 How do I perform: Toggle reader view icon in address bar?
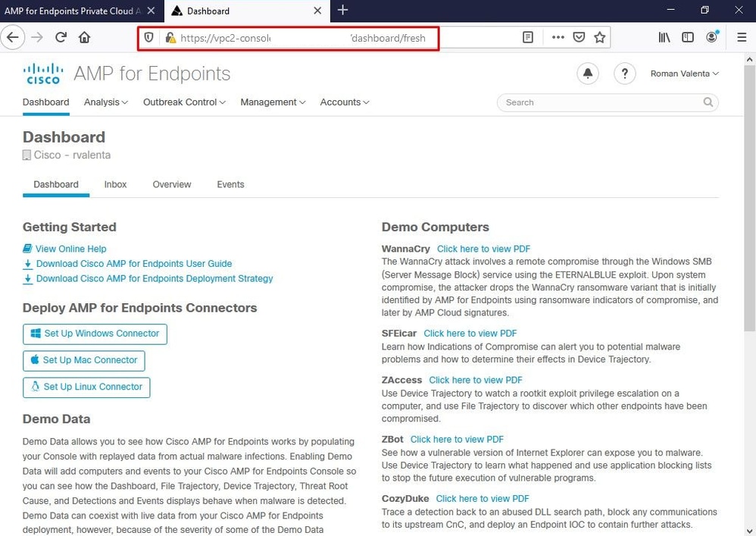click(x=528, y=37)
